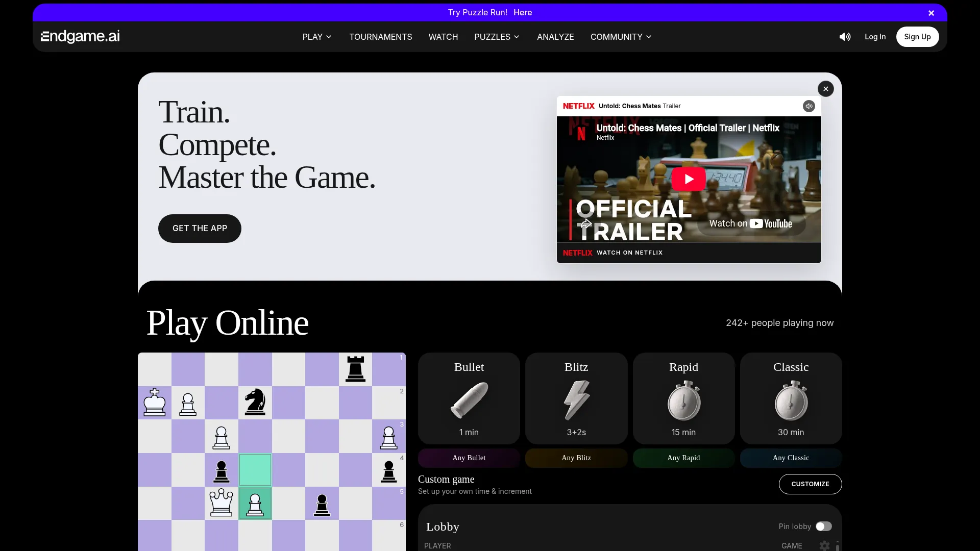Viewport: 980px width, 551px height.
Task: Select the Blitz 3+2s game
Action: [576, 398]
